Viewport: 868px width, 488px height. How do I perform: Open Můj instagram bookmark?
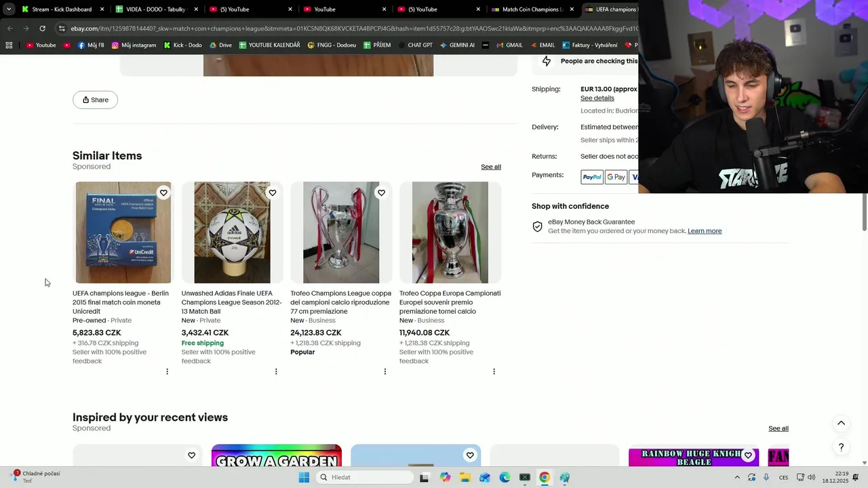point(134,45)
